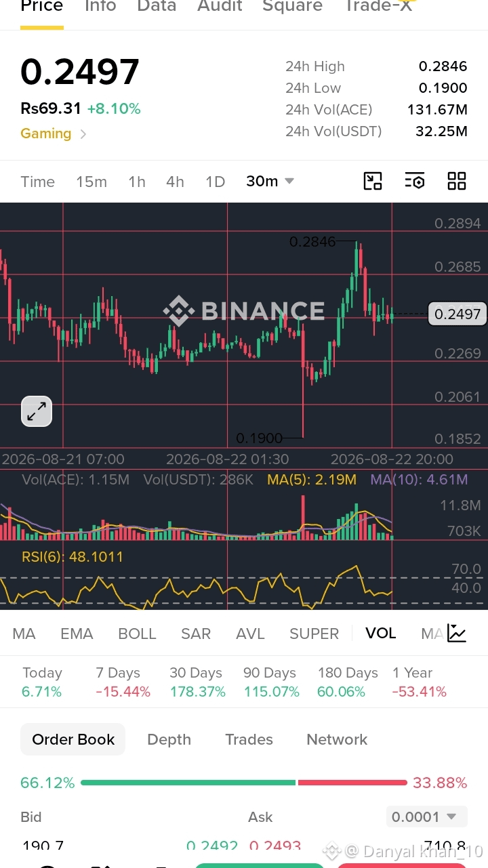Open the Network tab
The height and width of the screenshot is (868, 488).
337,739
